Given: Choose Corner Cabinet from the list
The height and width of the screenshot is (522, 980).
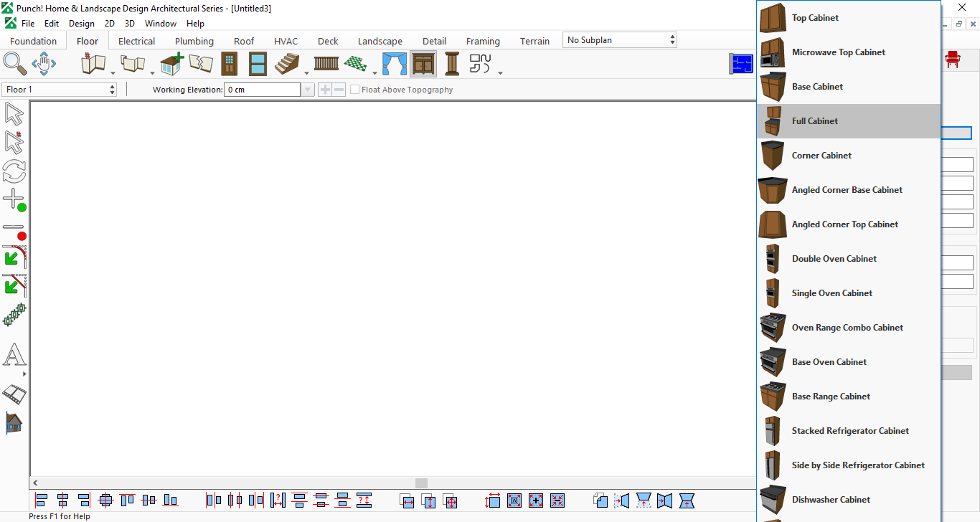Looking at the screenshot, I should [849, 156].
